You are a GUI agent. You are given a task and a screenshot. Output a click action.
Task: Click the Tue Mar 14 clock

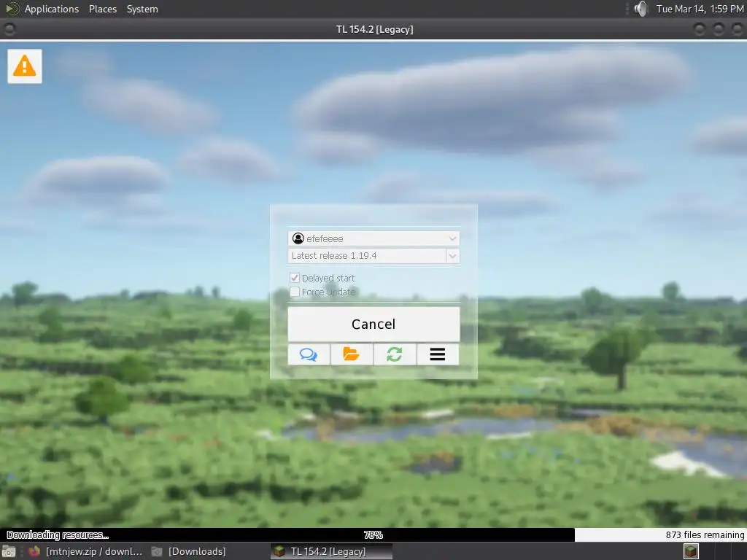700,9
